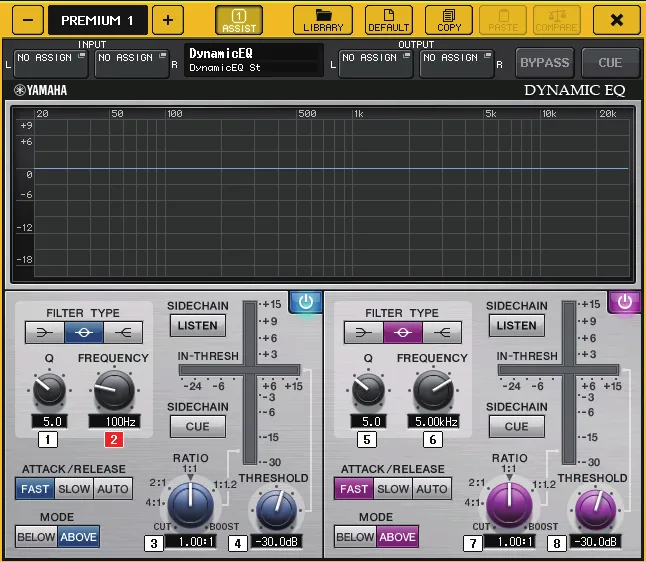Select FAST attack/release in purple band

tap(353, 489)
